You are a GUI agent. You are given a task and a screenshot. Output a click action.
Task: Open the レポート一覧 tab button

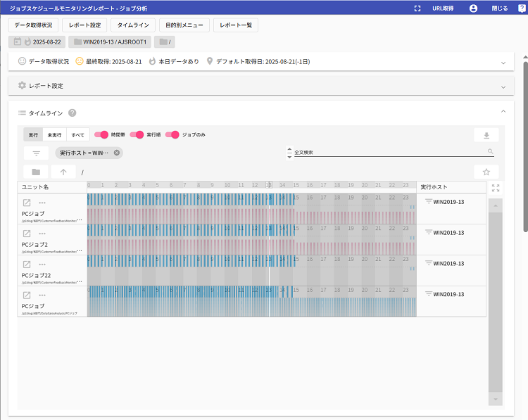(x=236, y=25)
